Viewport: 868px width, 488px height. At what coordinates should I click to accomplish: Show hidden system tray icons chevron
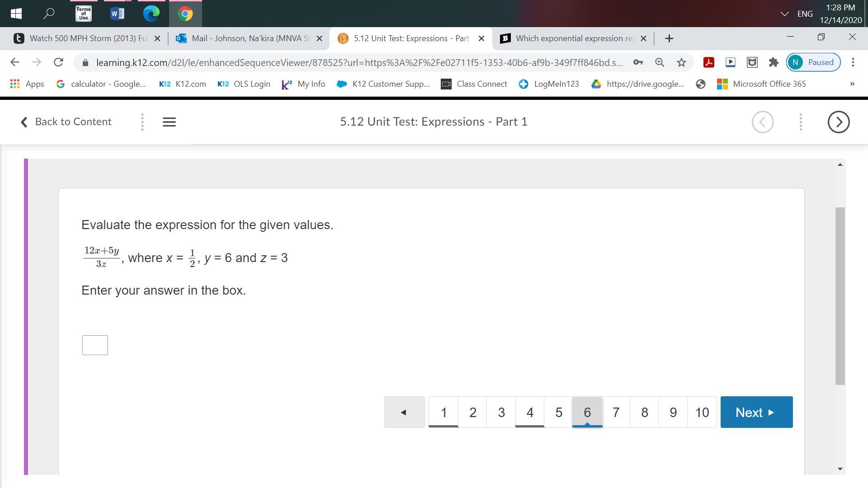tap(784, 14)
